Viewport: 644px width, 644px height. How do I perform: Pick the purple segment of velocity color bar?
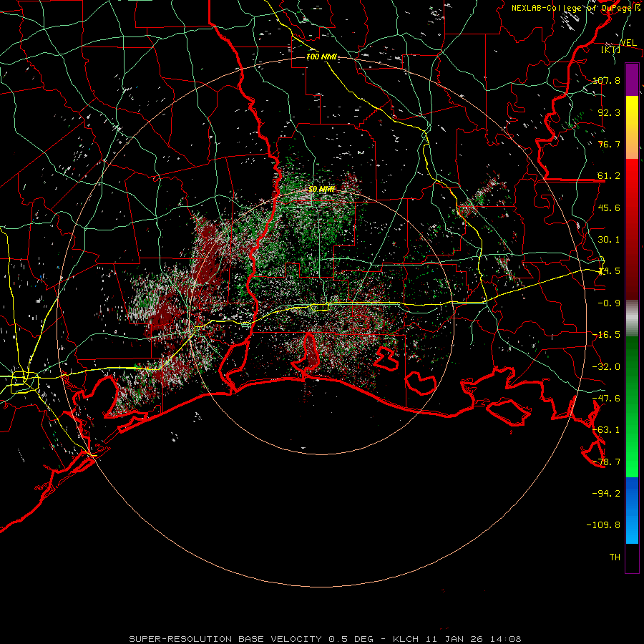pos(632,79)
